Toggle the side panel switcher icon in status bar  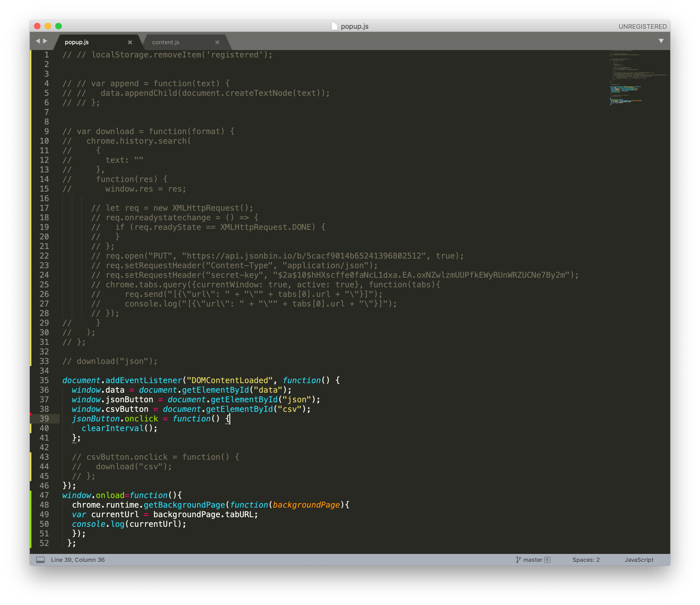(x=40, y=560)
